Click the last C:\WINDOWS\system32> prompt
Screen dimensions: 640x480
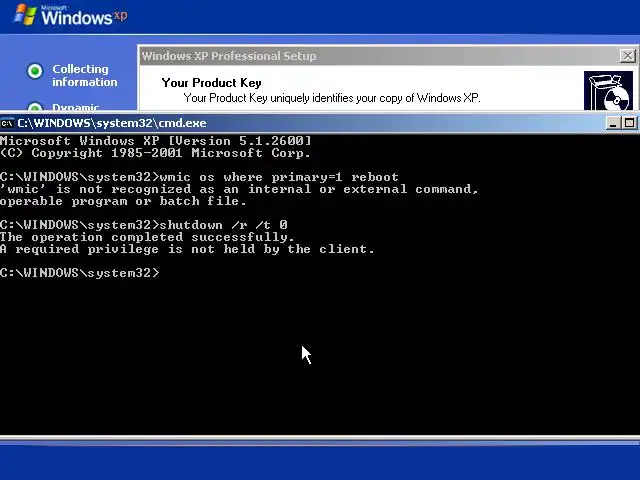pyautogui.click(x=80, y=273)
